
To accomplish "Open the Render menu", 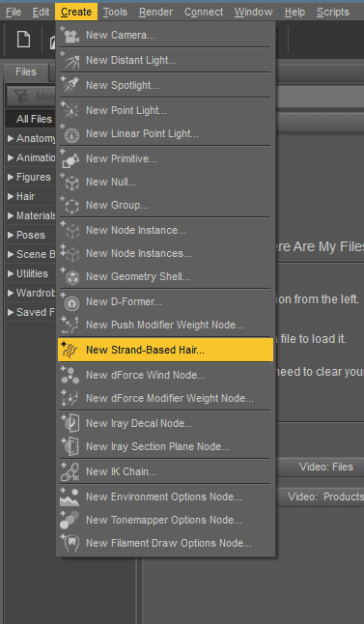I will (x=155, y=12).
